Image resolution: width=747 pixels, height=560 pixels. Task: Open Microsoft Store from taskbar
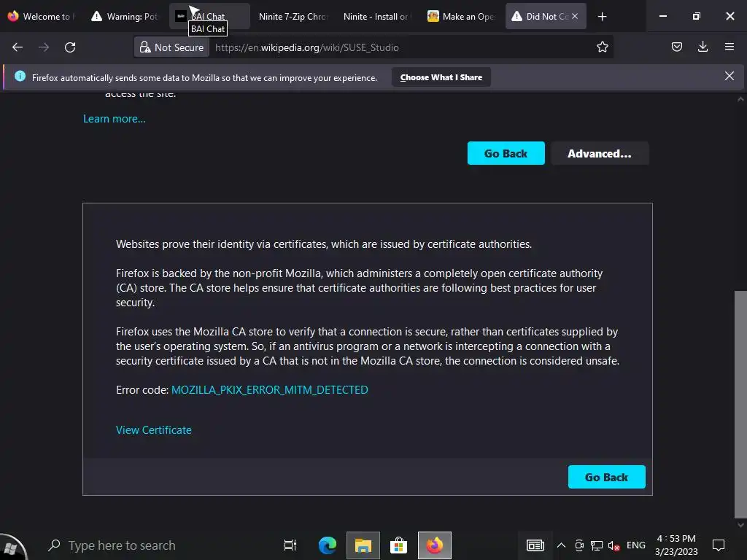click(x=399, y=545)
